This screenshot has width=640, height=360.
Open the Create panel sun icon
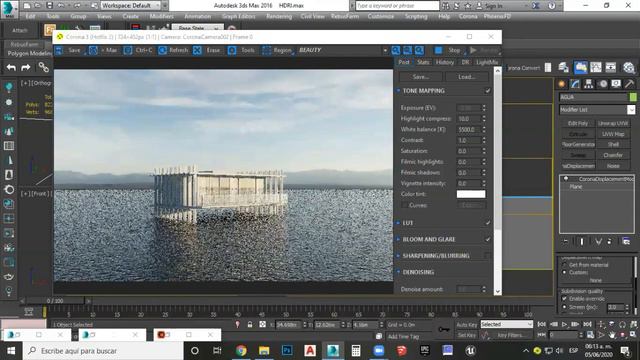click(x=562, y=84)
